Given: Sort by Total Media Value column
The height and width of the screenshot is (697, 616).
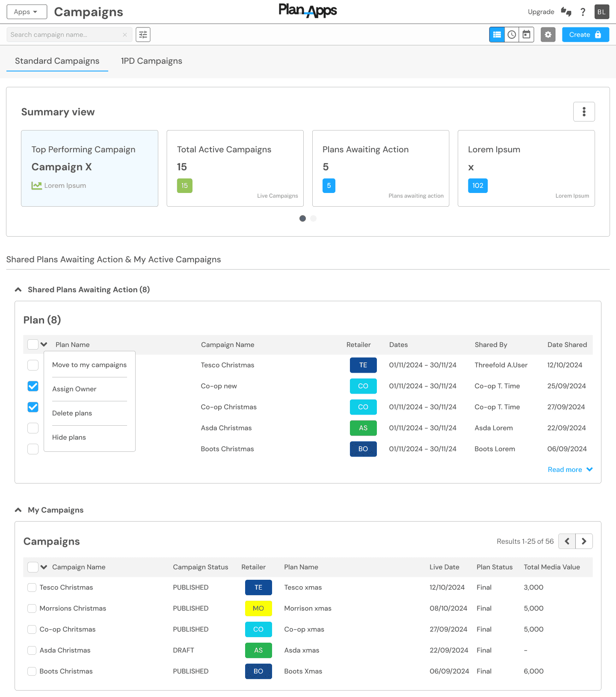Looking at the screenshot, I should (x=552, y=567).
